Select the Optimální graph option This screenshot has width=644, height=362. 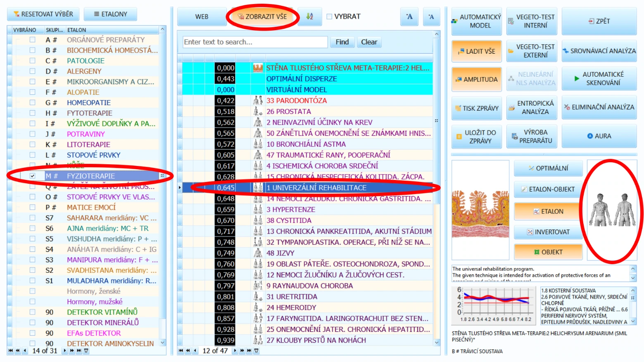click(x=548, y=168)
